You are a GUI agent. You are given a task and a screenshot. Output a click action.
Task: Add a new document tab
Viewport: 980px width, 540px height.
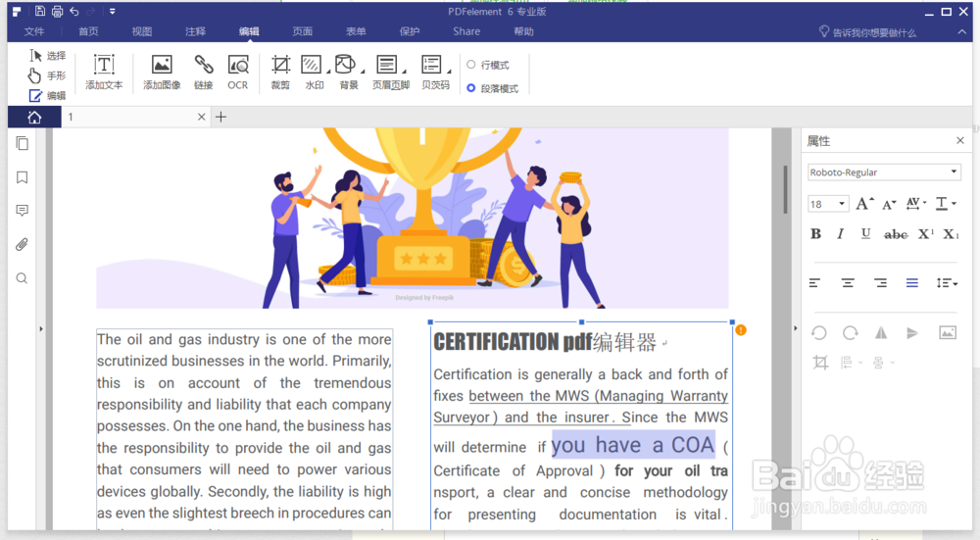click(x=220, y=117)
